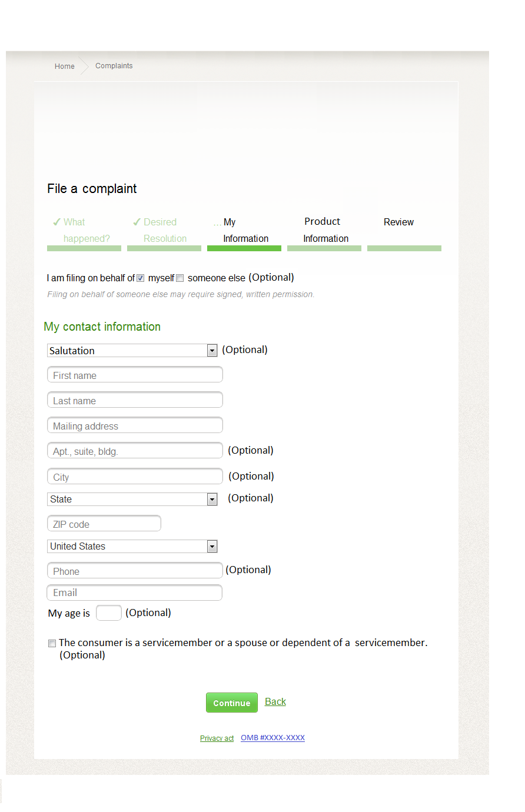Tick the 'someone else' checkbox
525x812 pixels.
point(180,278)
